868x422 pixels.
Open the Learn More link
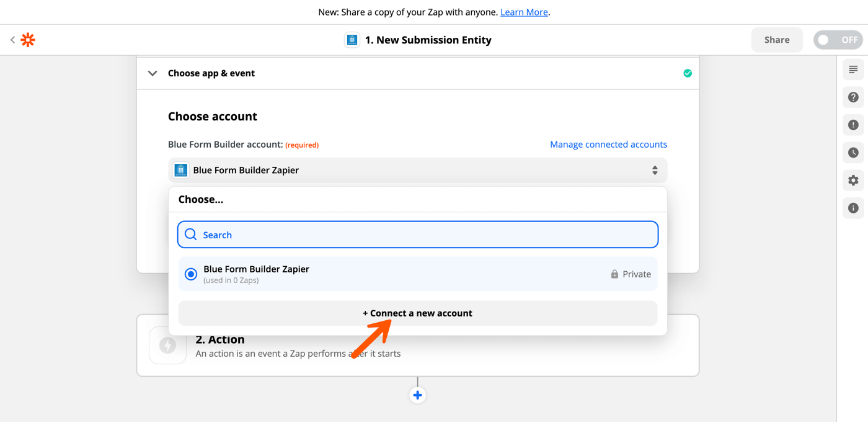523,12
